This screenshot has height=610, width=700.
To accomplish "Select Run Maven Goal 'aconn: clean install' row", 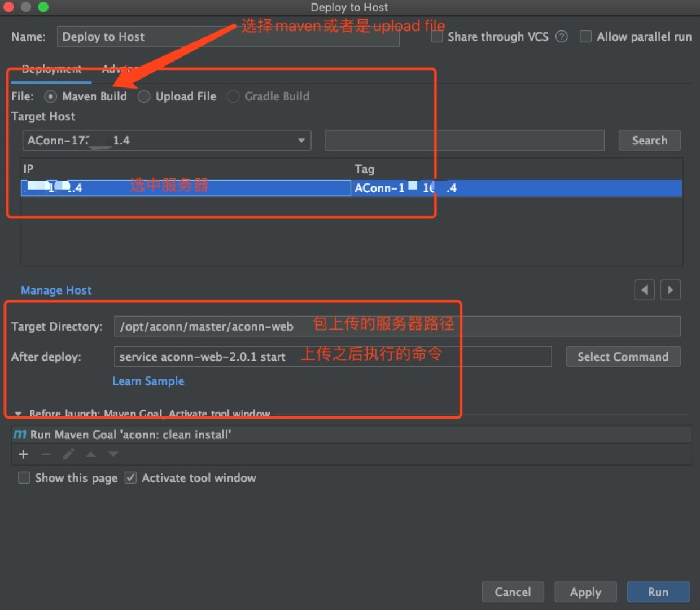I will (x=351, y=435).
